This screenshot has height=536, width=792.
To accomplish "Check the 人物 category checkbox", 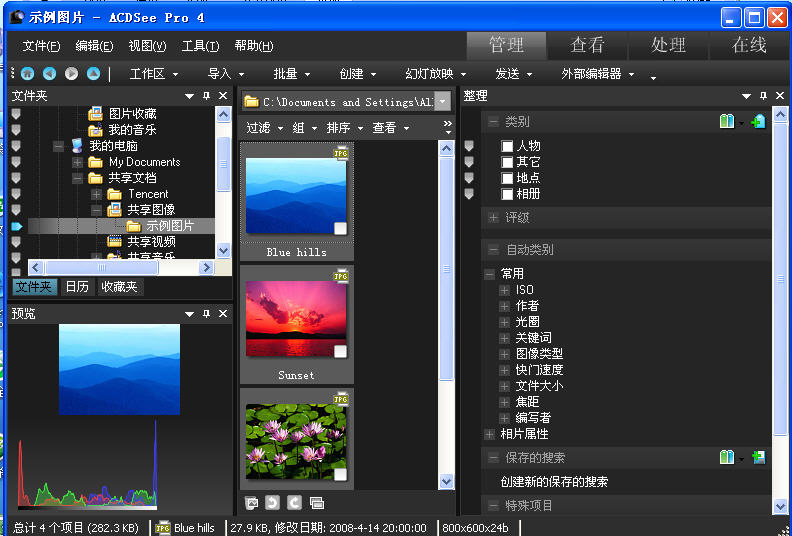I will [x=507, y=146].
